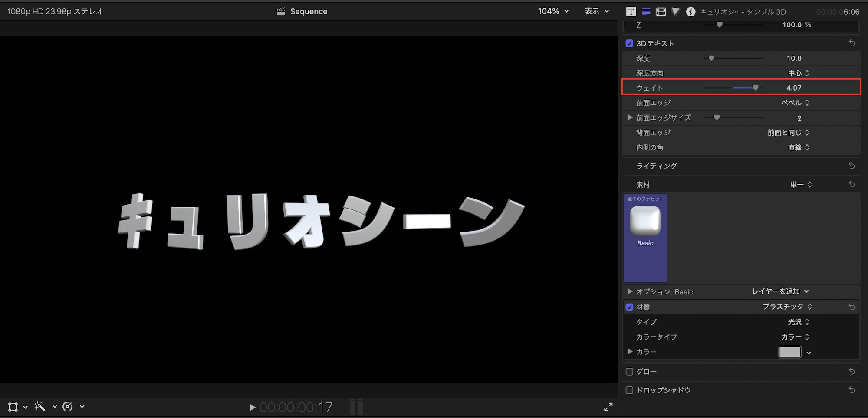The image size is (868, 418).
Task: Open the 104% zoom level dropdown
Action: click(553, 11)
